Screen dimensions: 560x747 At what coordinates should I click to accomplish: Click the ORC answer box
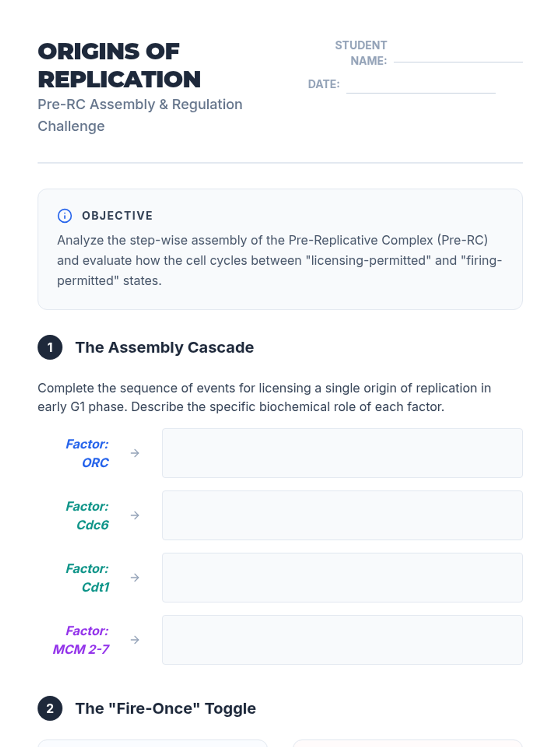pyautogui.click(x=342, y=453)
